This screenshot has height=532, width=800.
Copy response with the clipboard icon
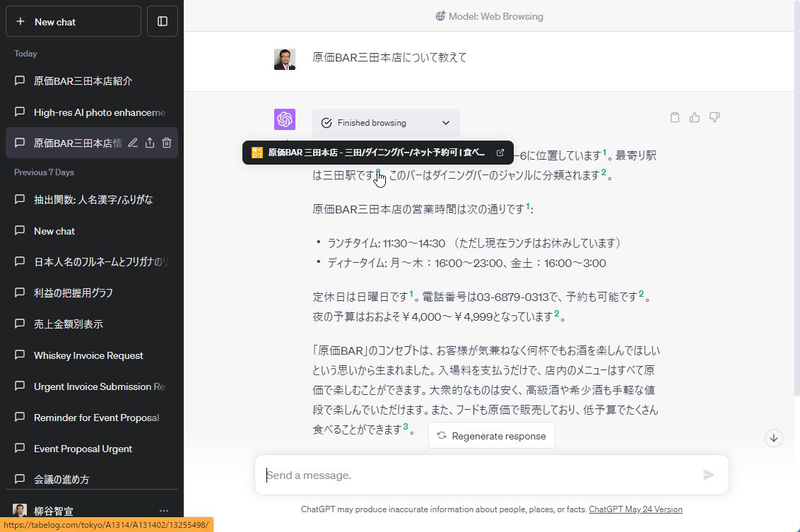674,118
